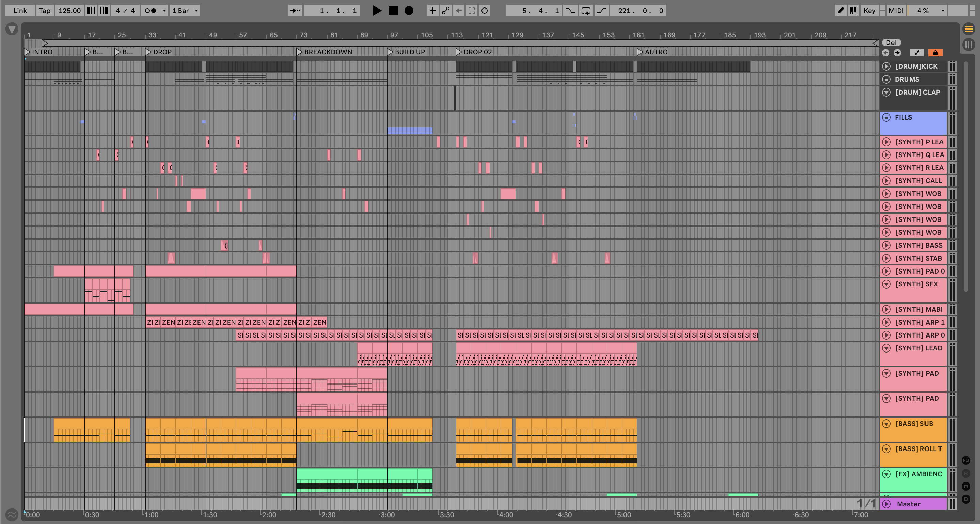The height and width of the screenshot is (524, 980).
Task: Click the 125.00 tempo field
Action: click(69, 11)
